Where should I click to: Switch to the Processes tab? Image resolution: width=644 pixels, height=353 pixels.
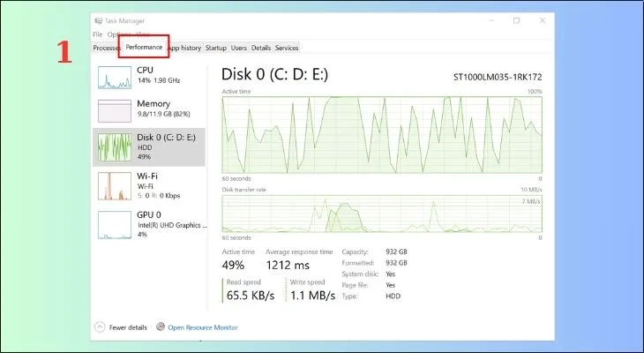click(106, 48)
